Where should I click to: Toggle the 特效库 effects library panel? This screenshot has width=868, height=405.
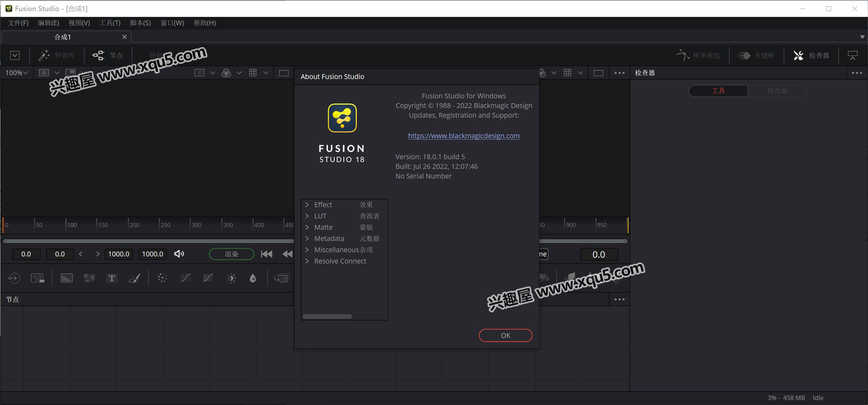click(57, 56)
